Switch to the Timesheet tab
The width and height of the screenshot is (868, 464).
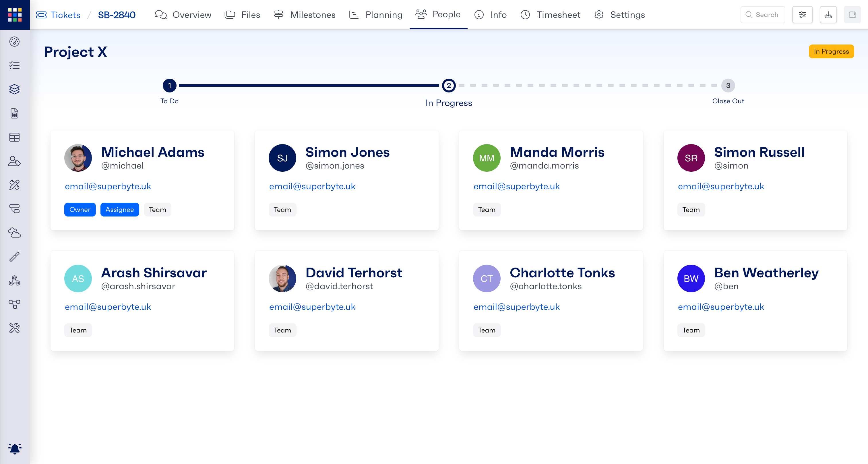pos(550,15)
